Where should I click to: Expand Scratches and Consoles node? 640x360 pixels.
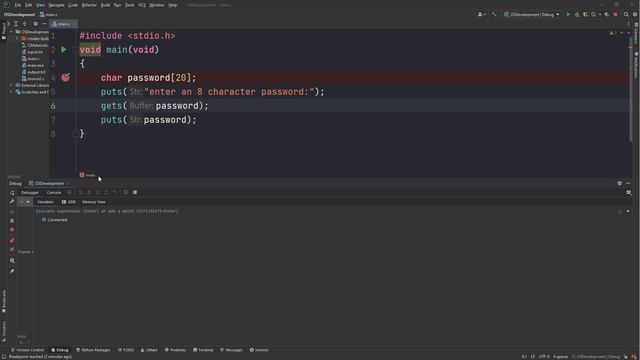[x=11, y=92]
